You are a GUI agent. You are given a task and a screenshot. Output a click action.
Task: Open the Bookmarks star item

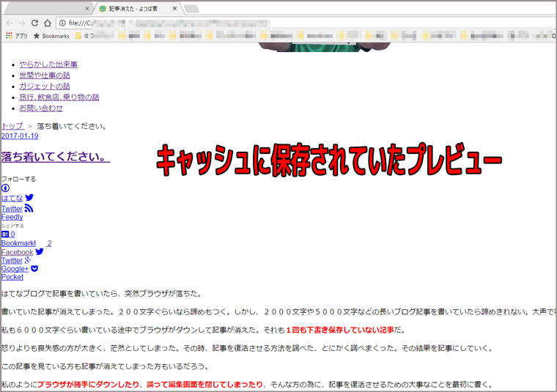pyautogui.click(x=51, y=36)
